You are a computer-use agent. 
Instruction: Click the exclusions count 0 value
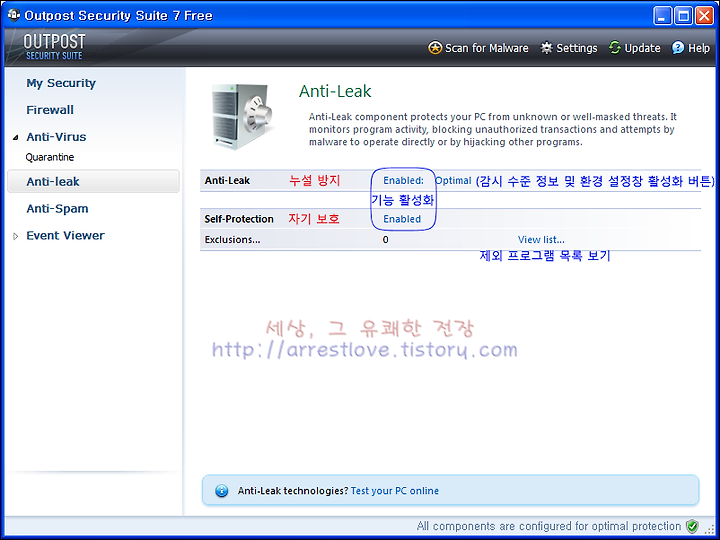click(x=385, y=240)
